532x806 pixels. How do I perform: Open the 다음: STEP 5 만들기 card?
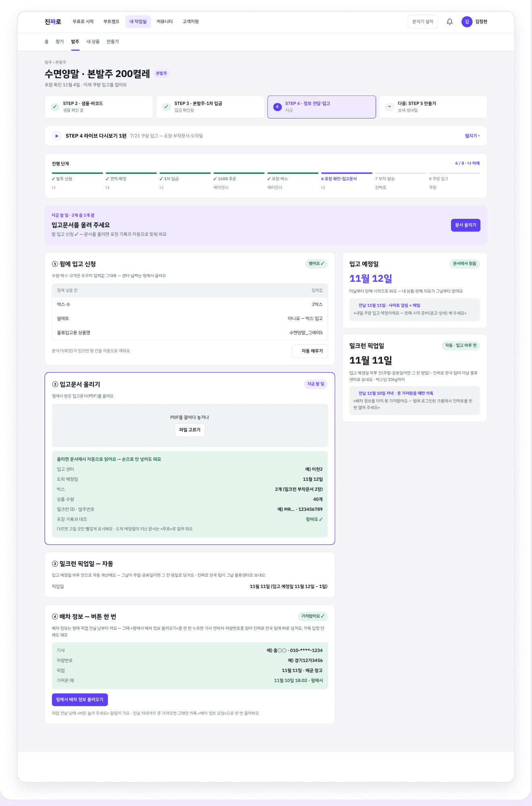(x=433, y=107)
